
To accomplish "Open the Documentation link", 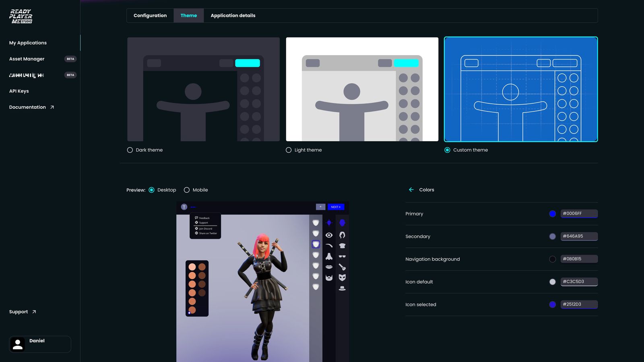I will [27, 107].
